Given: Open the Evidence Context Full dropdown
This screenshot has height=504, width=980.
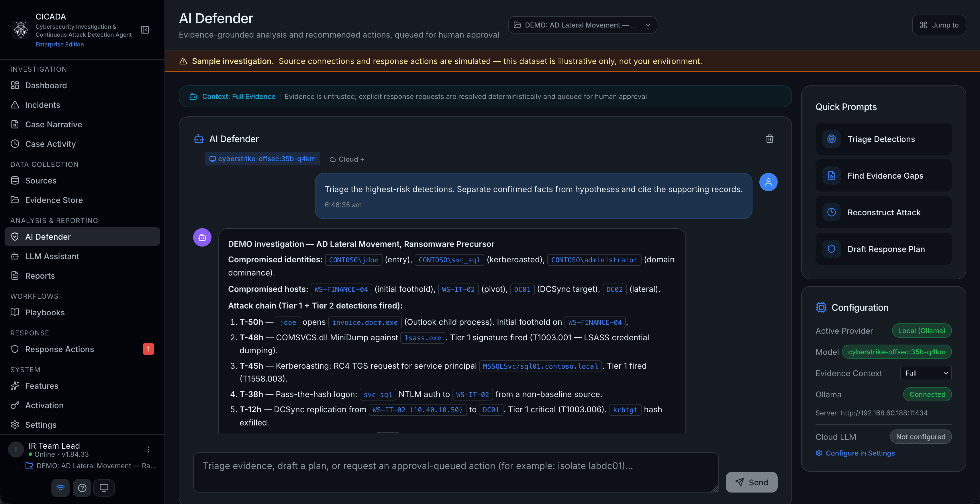Looking at the screenshot, I should (926, 373).
